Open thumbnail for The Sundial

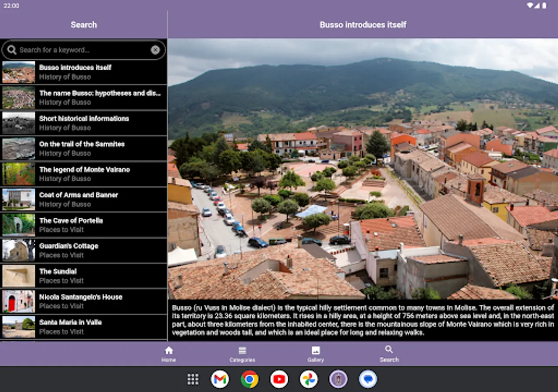click(18, 276)
